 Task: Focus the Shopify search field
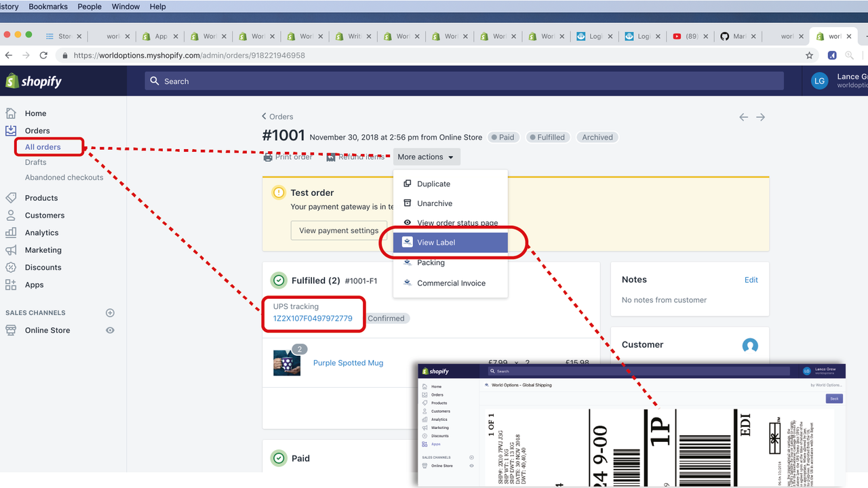click(464, 81)
